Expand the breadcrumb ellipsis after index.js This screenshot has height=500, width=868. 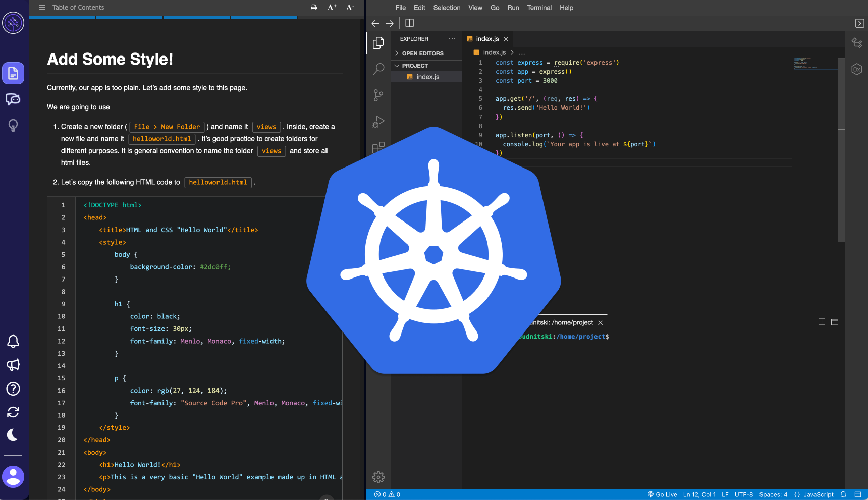pyautogui.click(x=522, y=52)
